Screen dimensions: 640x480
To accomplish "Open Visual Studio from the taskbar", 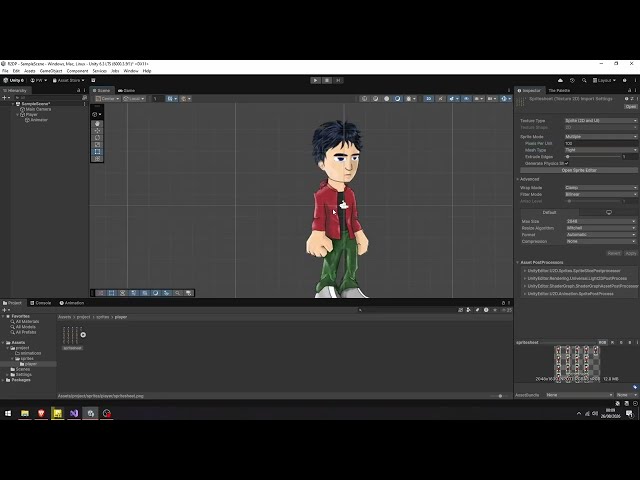I will [74, 413].
